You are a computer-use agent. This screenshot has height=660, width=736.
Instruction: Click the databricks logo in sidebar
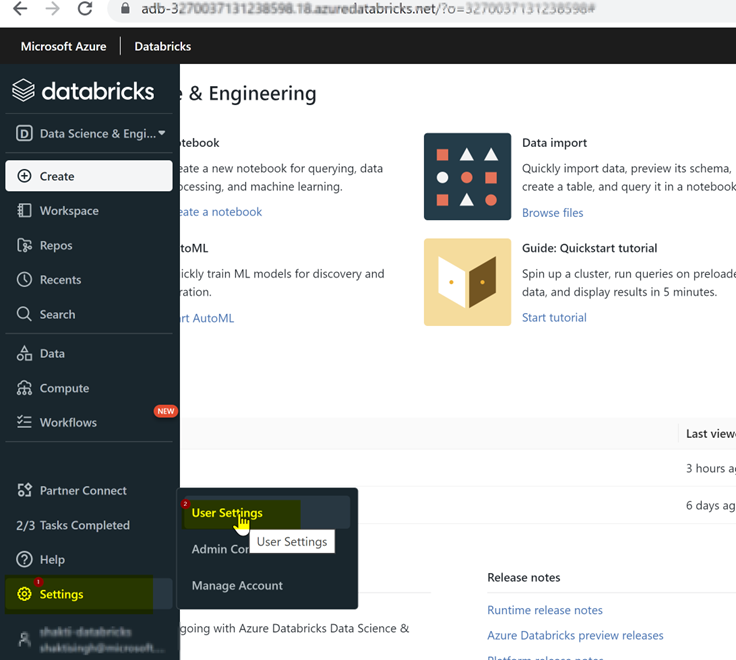coord(83,91)
